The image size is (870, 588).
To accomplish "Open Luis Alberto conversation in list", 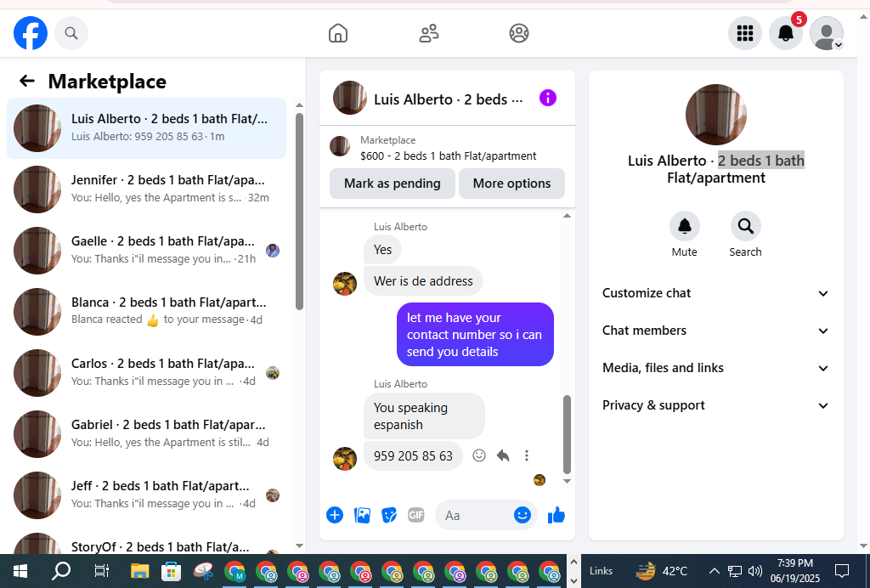I will (x=146, y=128).
